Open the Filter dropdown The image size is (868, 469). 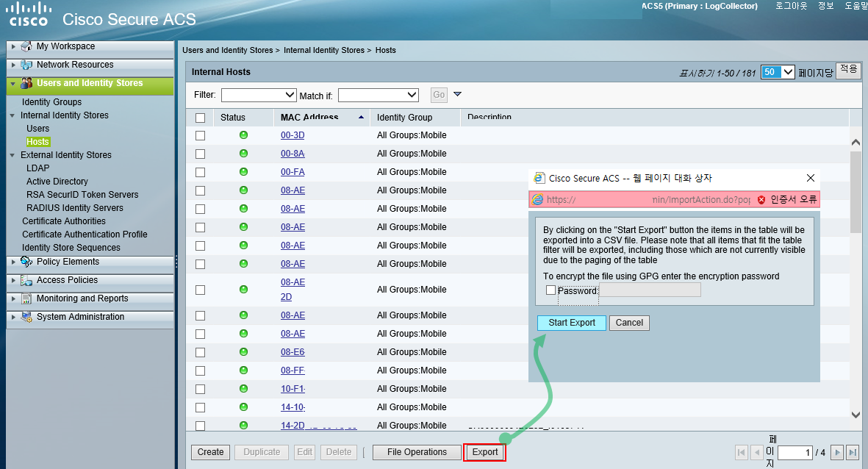click(x=259, y=96)
